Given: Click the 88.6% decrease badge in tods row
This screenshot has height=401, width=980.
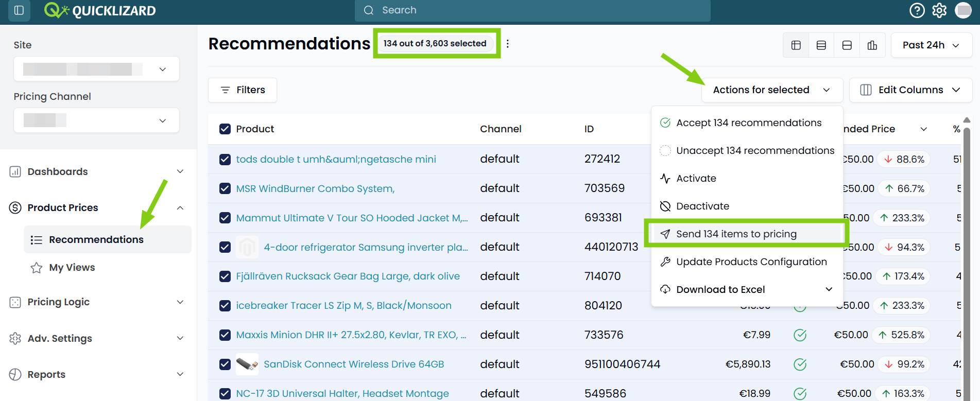Looking at the screenshot, I should point(904,160).
